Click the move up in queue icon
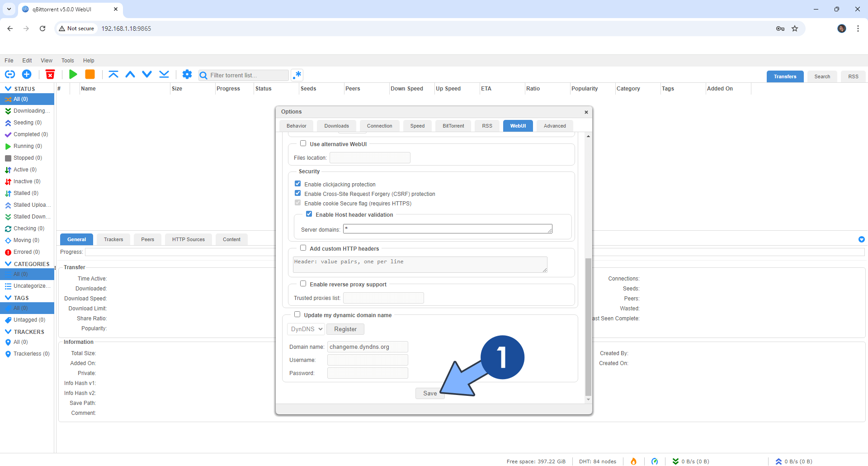This screenshot has width=868, height=466. [x=130, y=74]
